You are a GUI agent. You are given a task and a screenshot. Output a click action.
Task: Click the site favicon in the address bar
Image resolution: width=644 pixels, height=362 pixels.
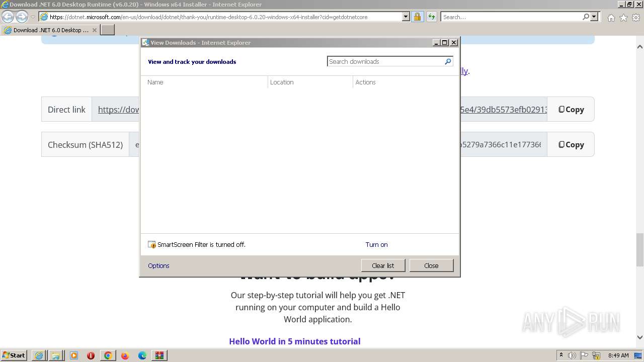pyautogui.click(x=44, y=17)
